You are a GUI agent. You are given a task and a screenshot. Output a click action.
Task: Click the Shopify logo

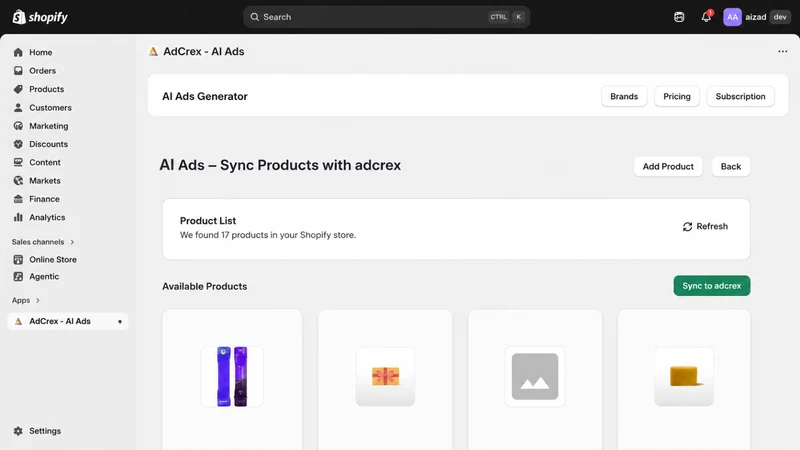pyautogui.click(x=40, y=17)
